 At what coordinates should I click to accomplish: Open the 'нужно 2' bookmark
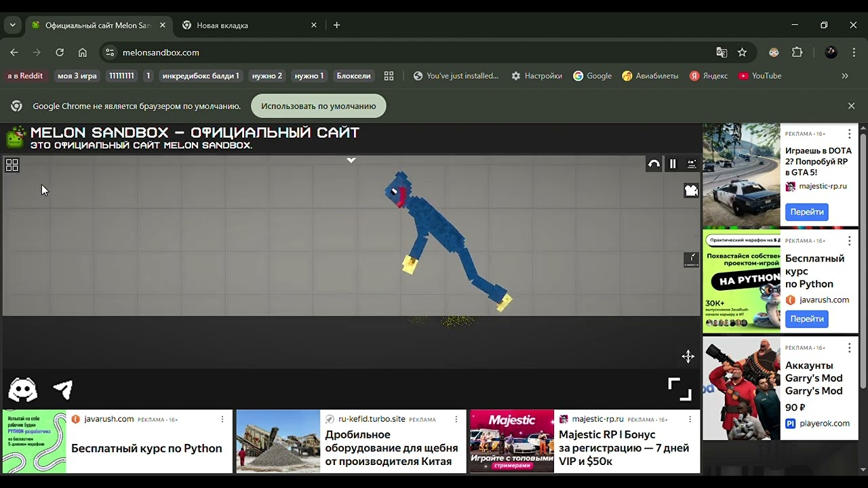pyautogui.click(x=267, y=76)
